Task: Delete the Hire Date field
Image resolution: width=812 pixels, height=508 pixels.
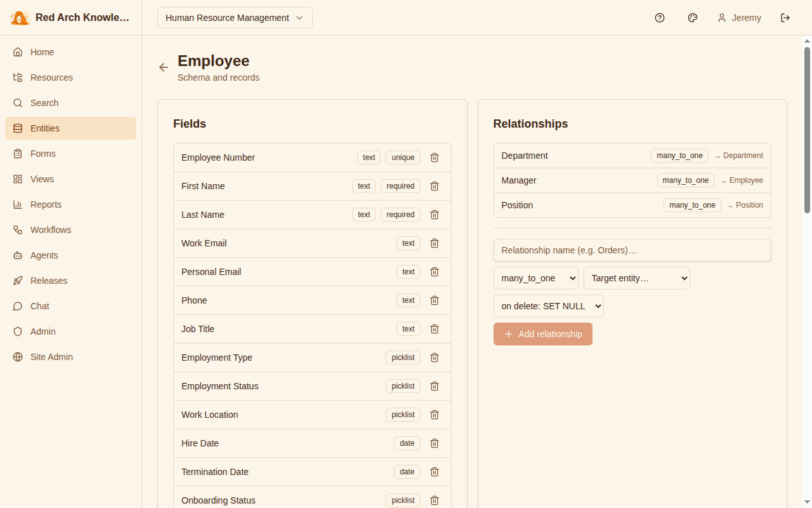Action: click(435, 443)
